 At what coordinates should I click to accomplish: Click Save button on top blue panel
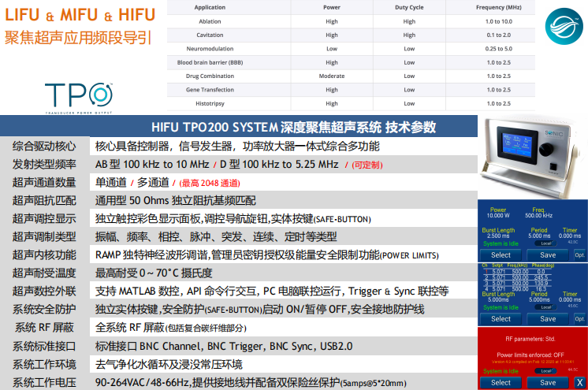547,255
